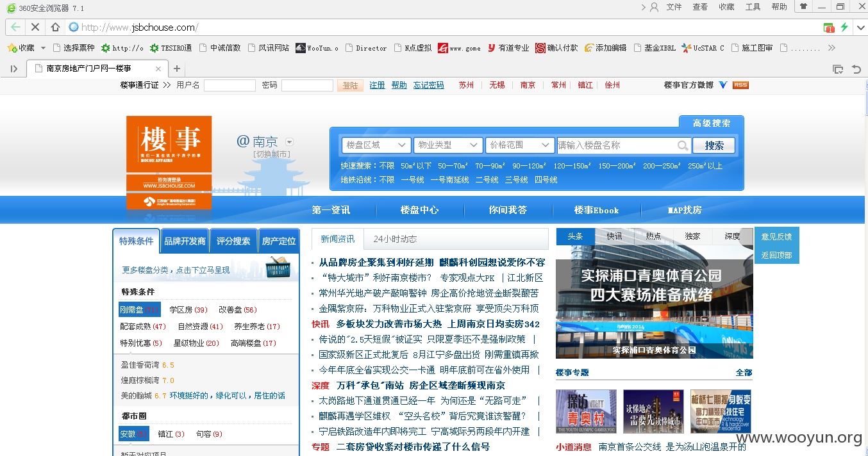868x456 pixels.
Task: Click the magnifier icon in search field
Action: [x=683, y=146]
